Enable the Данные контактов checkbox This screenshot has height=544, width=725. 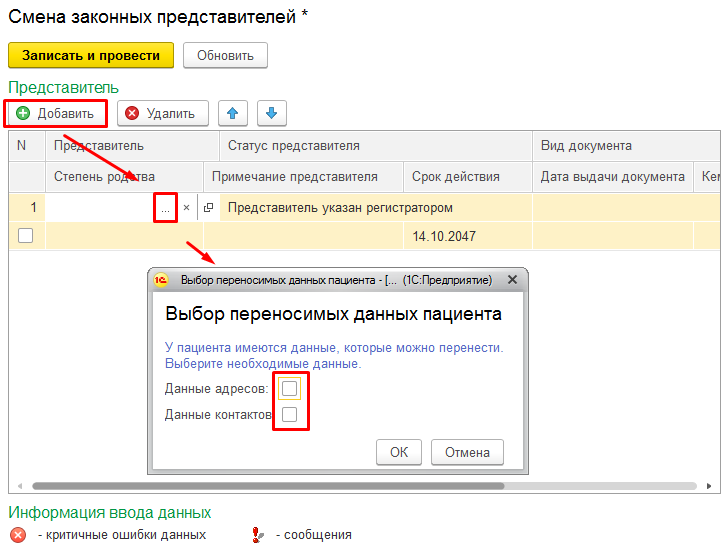click(289, 414)
